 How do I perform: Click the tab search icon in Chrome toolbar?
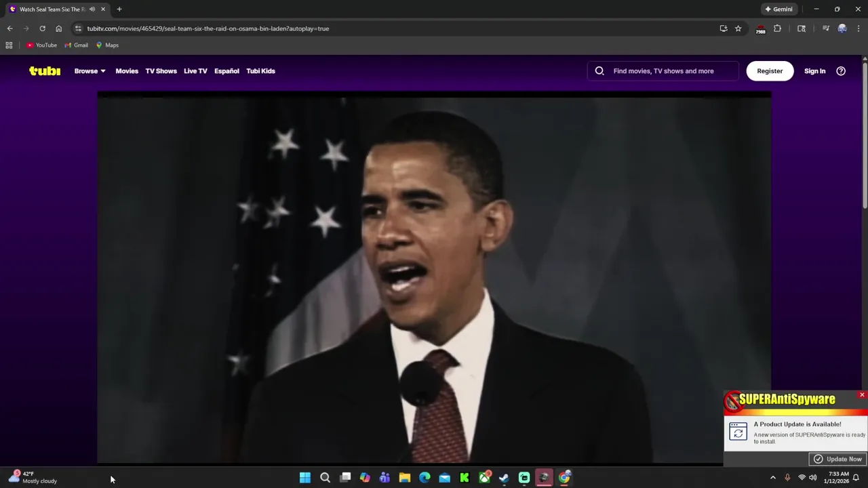pos(802,28)
